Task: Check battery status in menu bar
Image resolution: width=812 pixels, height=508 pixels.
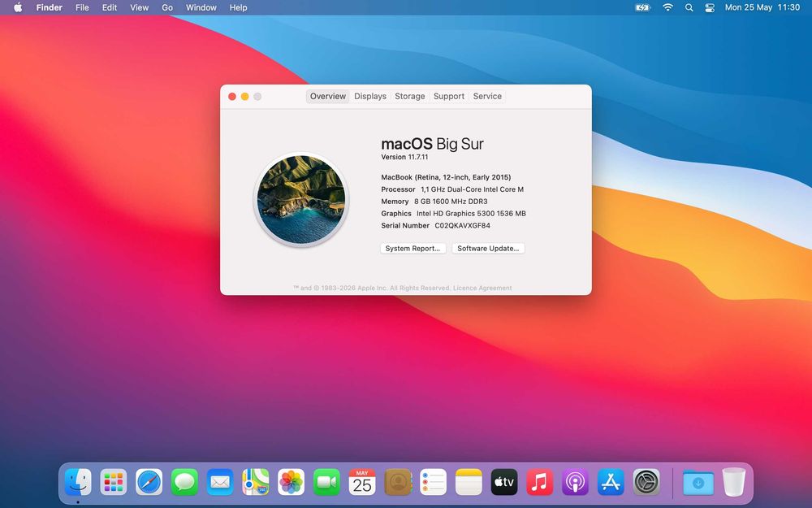Action: point(642,7)
